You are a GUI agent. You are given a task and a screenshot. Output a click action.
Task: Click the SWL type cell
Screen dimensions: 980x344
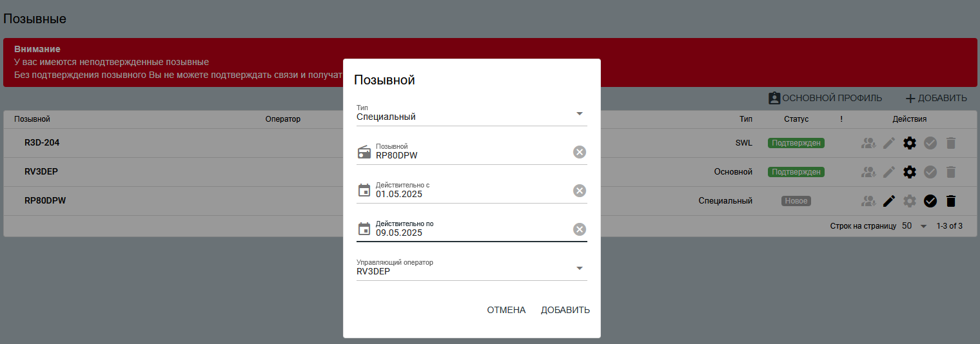click(744, 143)
